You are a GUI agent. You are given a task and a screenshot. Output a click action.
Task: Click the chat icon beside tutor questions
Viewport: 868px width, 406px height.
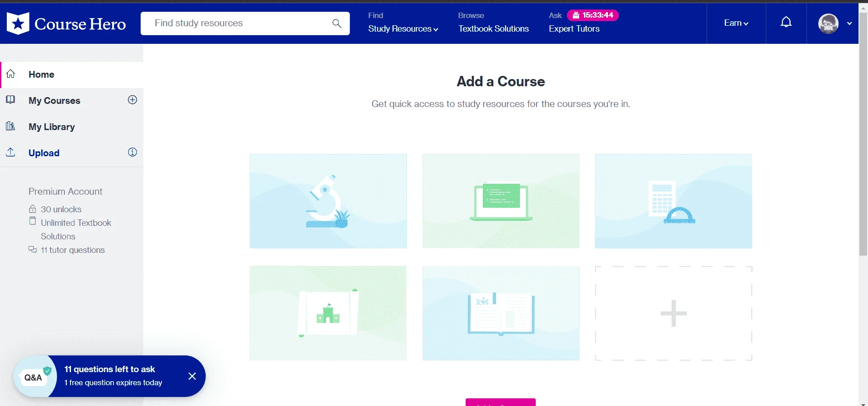[x=33, y=249]
